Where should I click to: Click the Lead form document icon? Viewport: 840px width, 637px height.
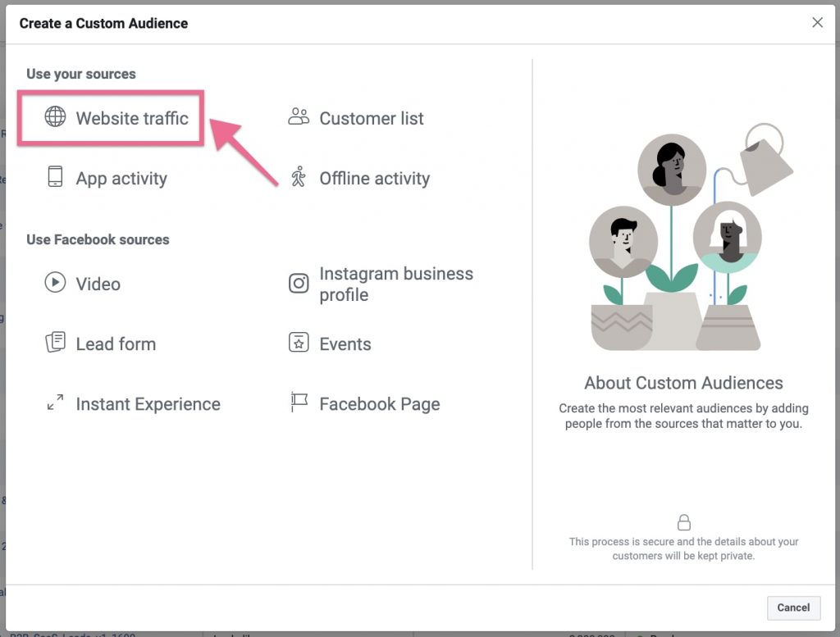pyautogui.click(x=55, y=343)
